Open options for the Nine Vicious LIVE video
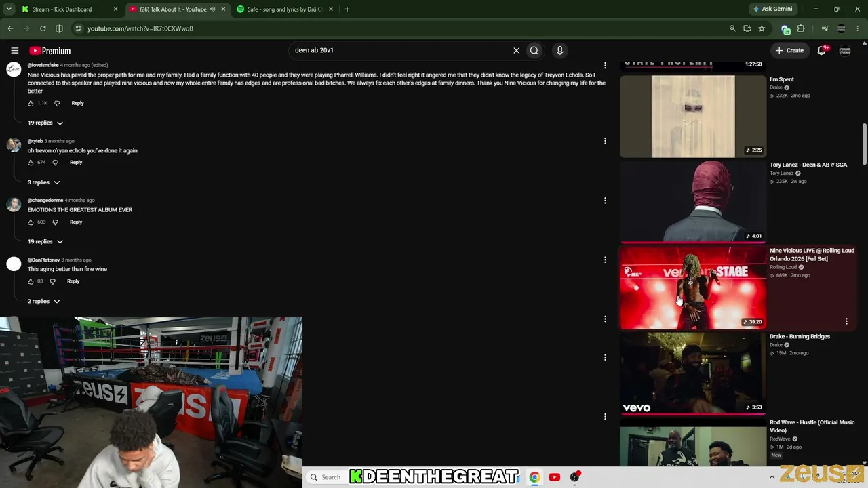 point(846,321)
